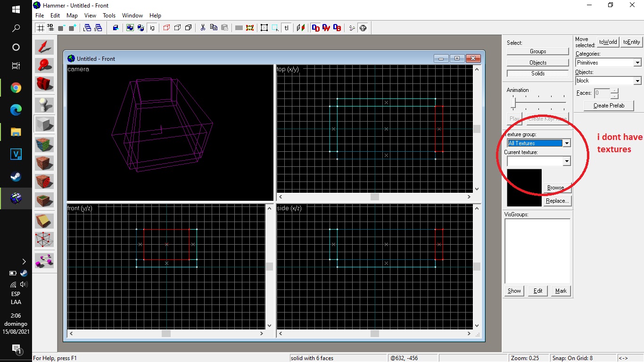Click the Replace... texture button
644x362 pixels.
557,201
